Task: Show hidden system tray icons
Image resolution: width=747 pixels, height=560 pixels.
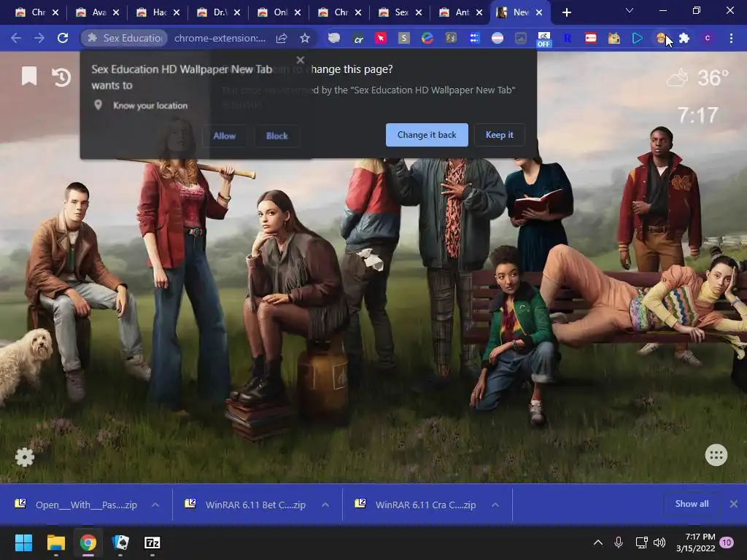Action: tap(598, 542)
